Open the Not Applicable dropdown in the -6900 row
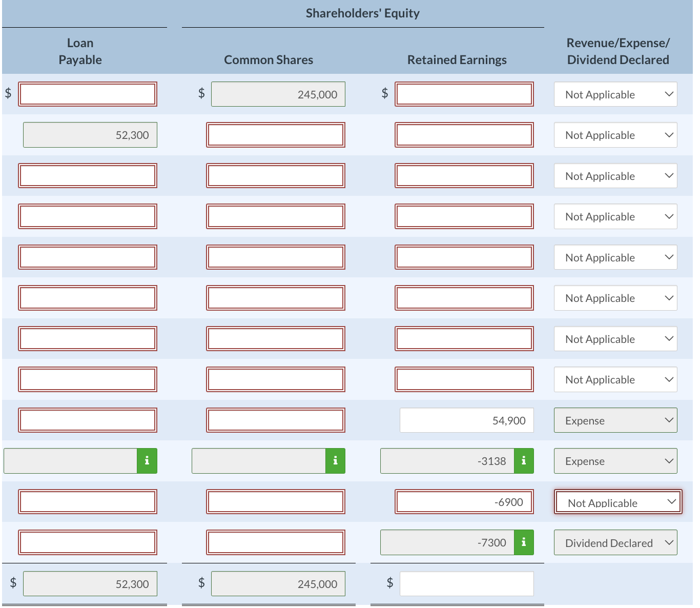The width and height of the screenshot is (700, 608). point(618,502)
